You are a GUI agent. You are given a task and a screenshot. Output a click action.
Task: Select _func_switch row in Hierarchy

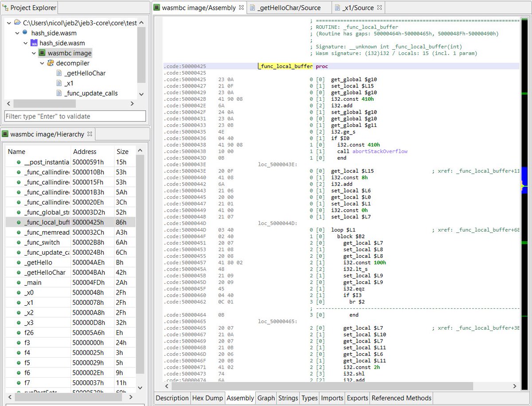(71, 242)
